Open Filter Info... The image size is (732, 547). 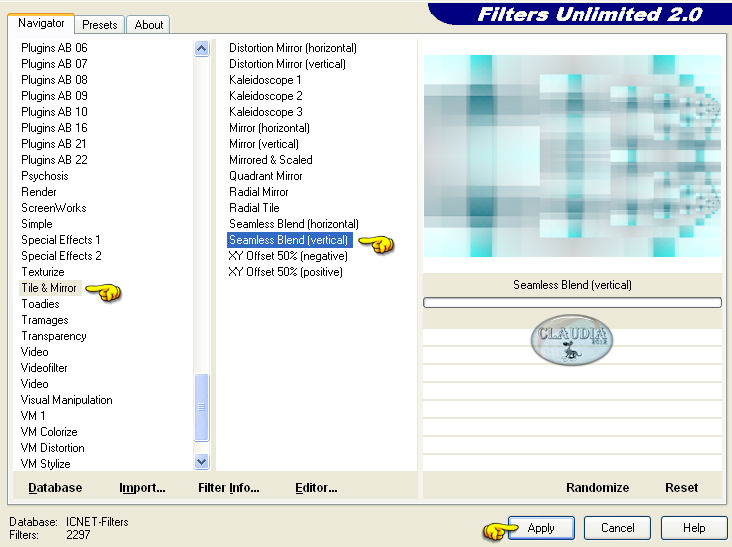229,488
